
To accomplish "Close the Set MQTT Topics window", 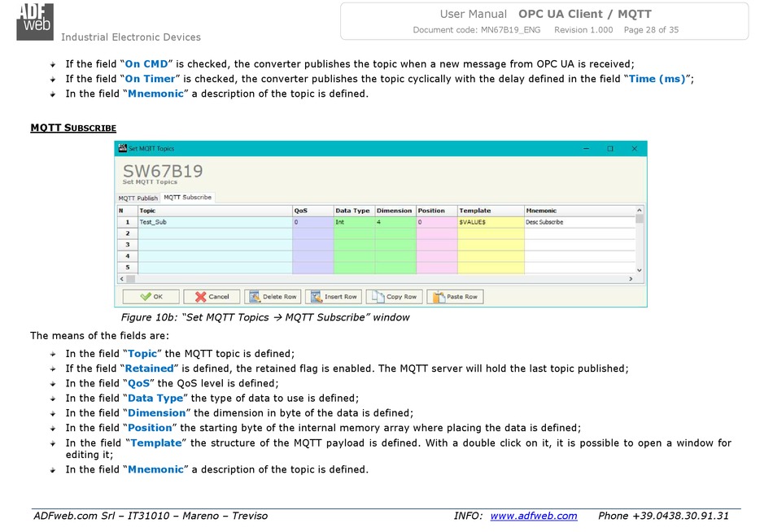I will click(635, 148).
